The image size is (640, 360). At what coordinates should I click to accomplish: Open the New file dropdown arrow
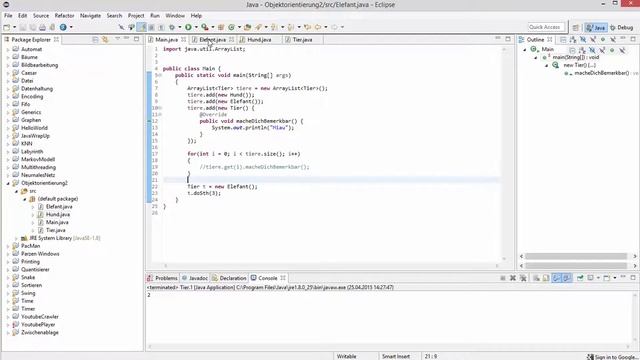(15, 27)
